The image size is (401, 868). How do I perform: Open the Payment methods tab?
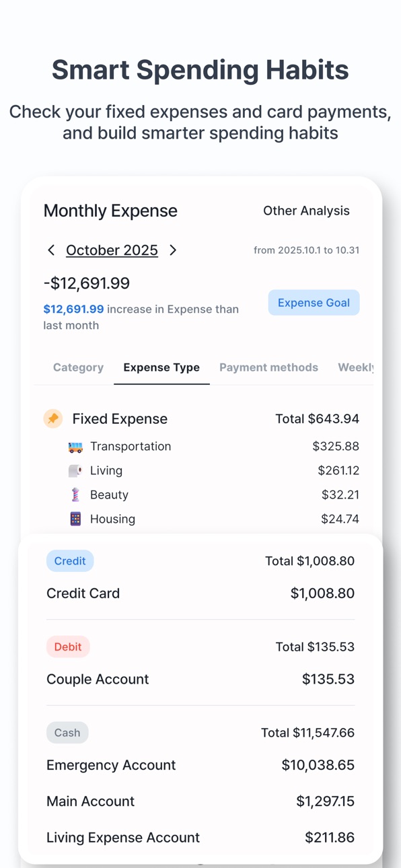[268, 367]
